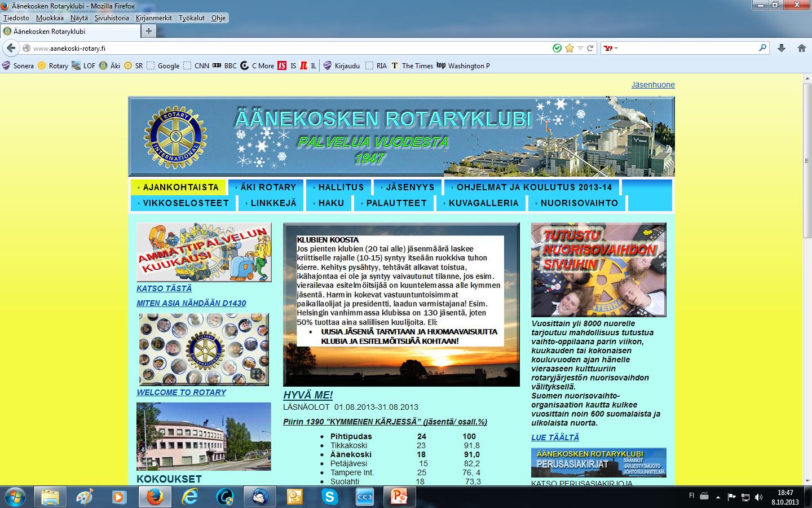Open the IS bookmark
Viewport: 812px width, 508px height.
(x=287, y=65)
